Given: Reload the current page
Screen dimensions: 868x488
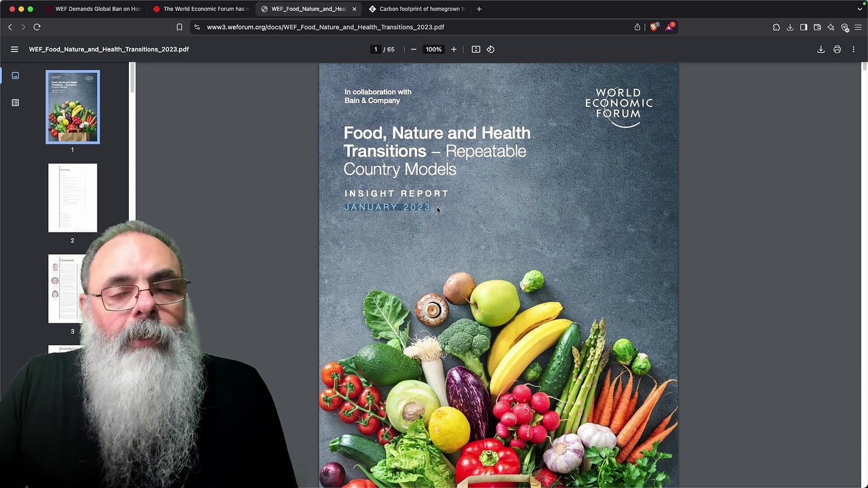Looking at the screenshot, I should (x=37, y=27).
